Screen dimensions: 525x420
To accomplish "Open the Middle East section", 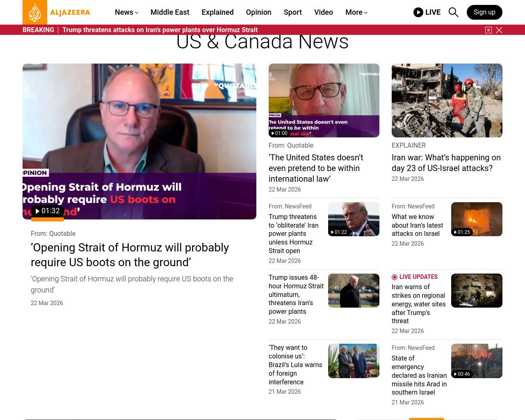I will click(170, 12).
